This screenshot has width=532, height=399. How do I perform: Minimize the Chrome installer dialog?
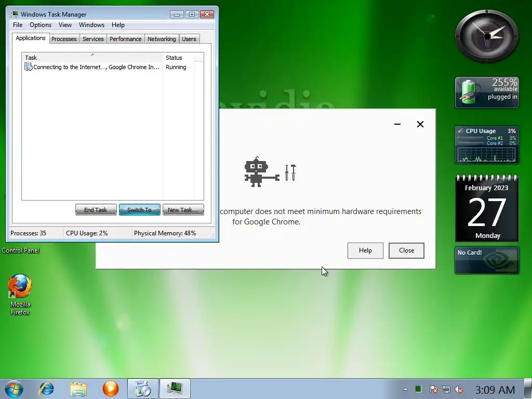click(x=397, y=124)
